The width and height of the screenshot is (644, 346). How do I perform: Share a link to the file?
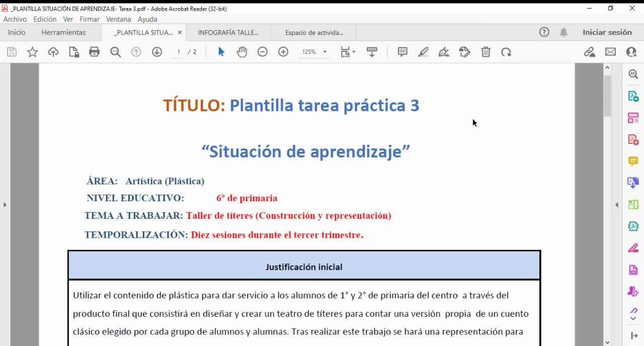pos(590,52)
